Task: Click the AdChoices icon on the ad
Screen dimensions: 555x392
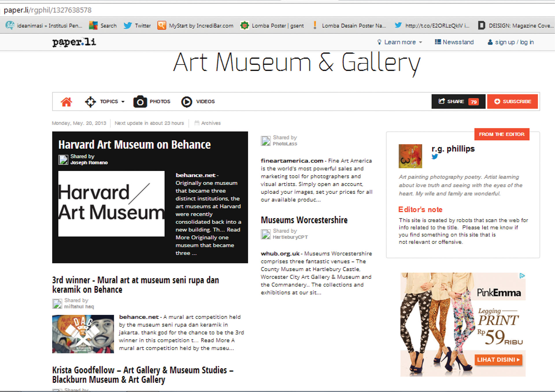Action: click(x=522, y=276)
